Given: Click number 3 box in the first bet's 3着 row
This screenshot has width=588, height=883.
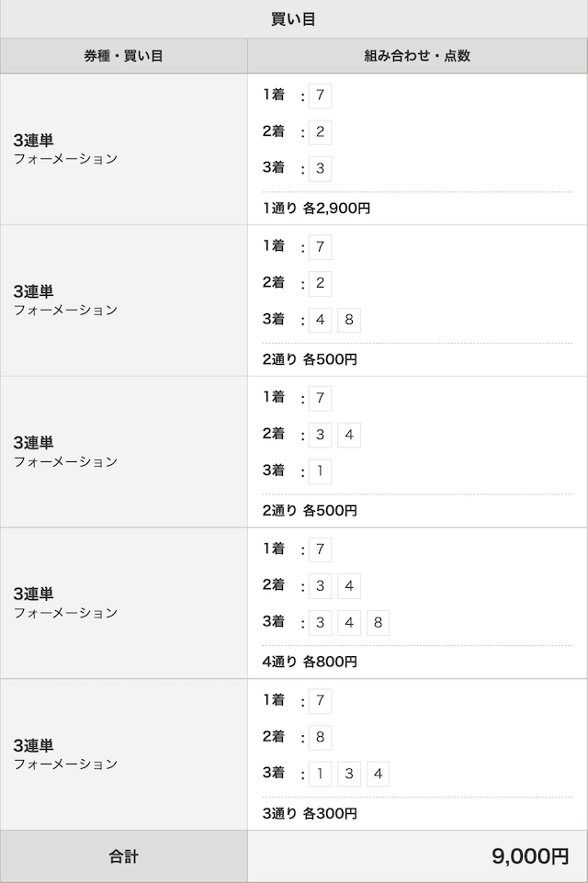Looking at the screenshot, I should [320, 168].
